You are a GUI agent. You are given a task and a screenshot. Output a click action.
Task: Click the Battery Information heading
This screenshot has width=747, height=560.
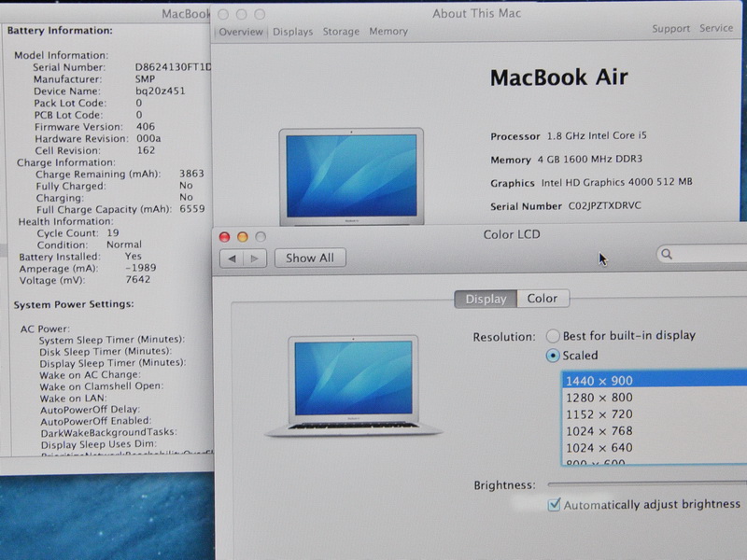60,31
